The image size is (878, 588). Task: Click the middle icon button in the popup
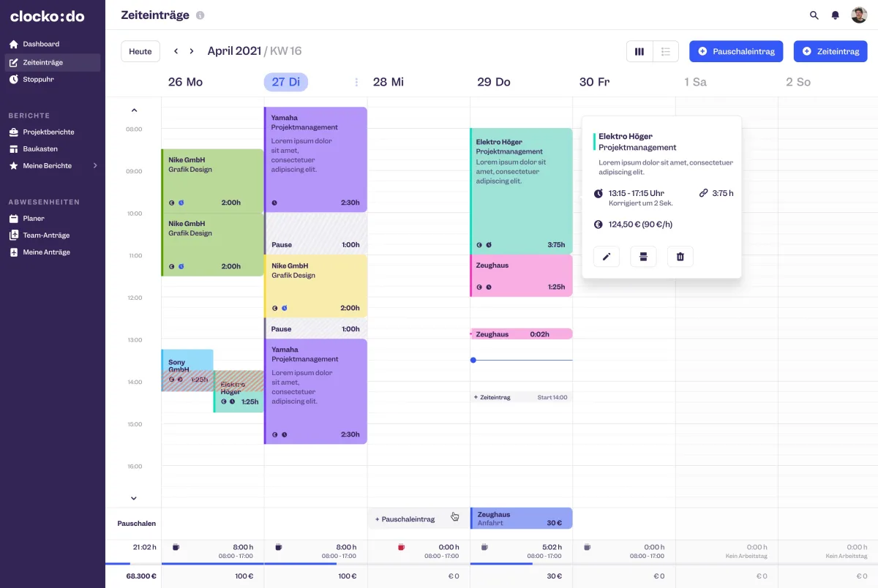(643, 256)
